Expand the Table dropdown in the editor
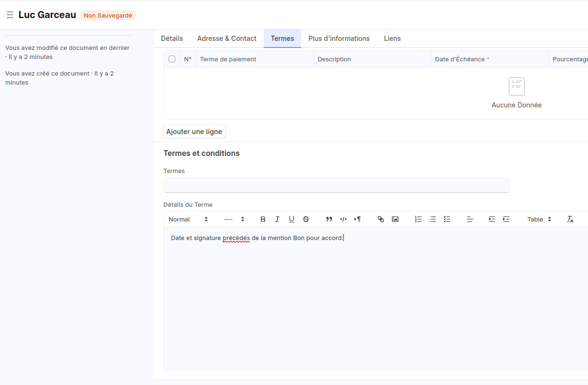588x385 pixels. point(539,219)
